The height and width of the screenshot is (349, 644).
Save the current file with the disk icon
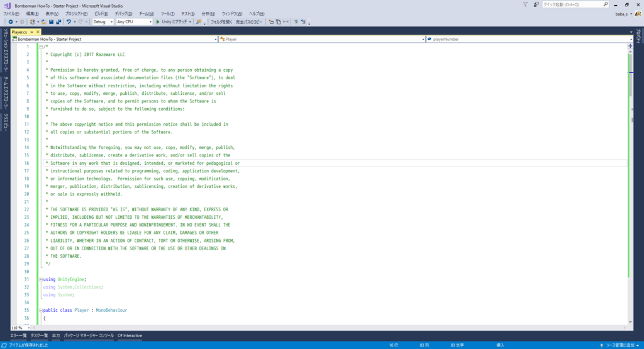[x=52, y=22]
